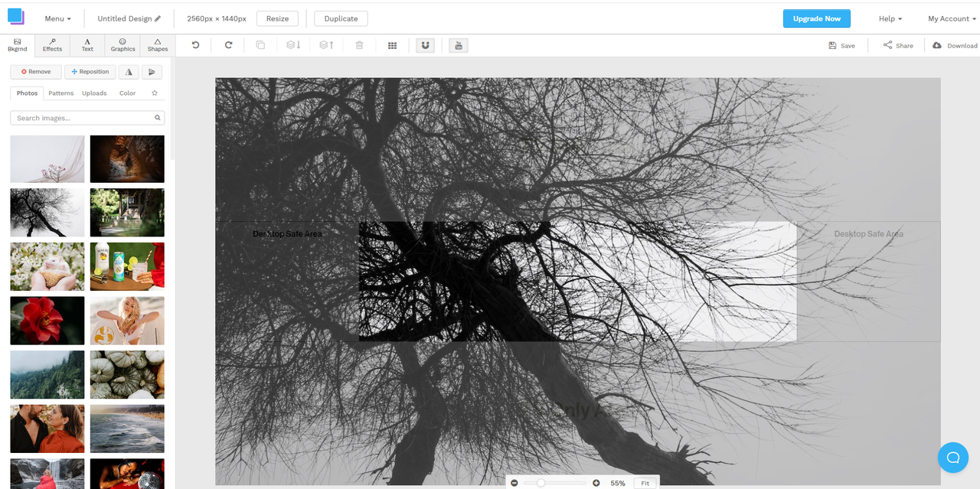The height and width of the screenshot is (489, 980).
Task: Toggle the favorites star next to Color
Action: click(x=154, y=93)
